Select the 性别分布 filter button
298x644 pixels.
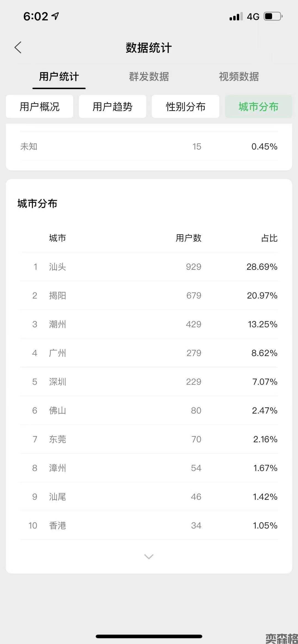pos(185,107)
